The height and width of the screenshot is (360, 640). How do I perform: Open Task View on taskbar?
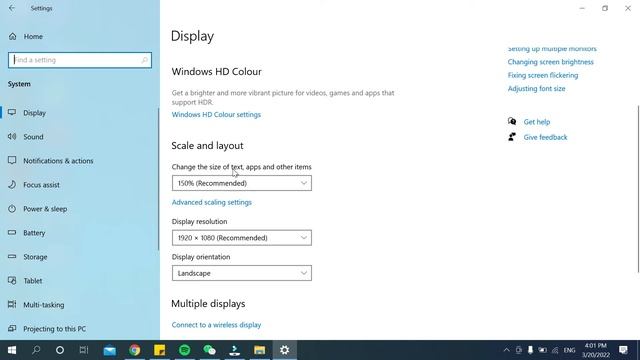[x=84, y=350]
